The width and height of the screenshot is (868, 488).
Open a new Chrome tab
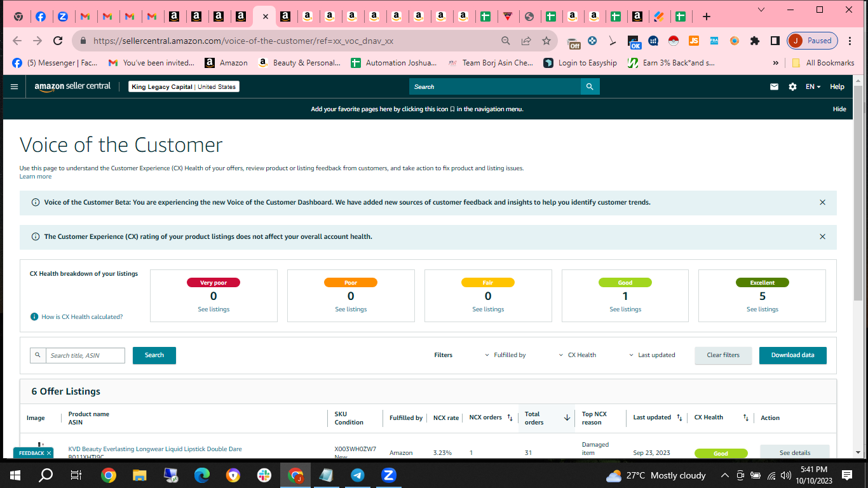tap(706, 17)
